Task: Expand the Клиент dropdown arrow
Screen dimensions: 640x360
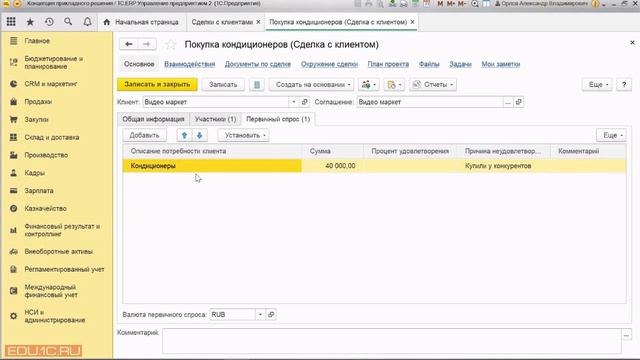Action: (293, 102)
